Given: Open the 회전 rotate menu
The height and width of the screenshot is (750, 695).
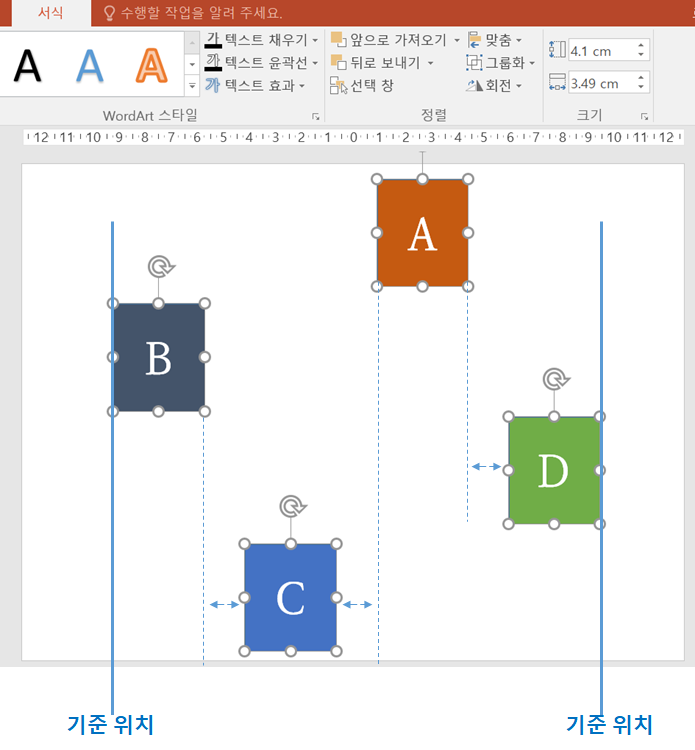Looking at the screenshot, I should click(494, 86).
